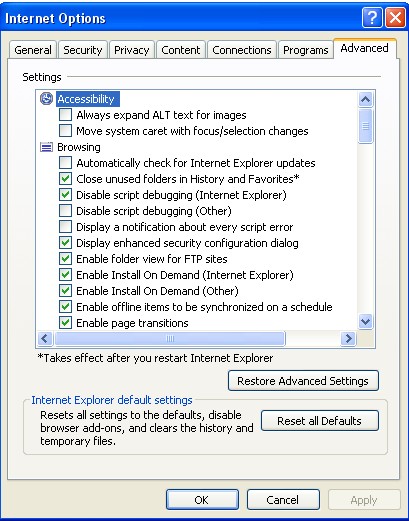Click the vertical scrollbar thumb
Viewport: 409px width, 521px height.
point(366,126)
